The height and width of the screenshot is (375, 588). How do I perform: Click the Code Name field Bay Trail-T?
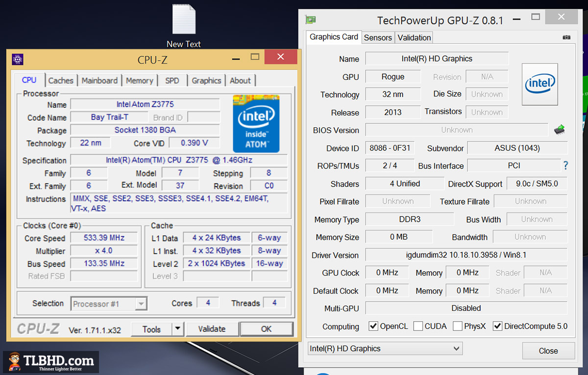tap(109, 117)
